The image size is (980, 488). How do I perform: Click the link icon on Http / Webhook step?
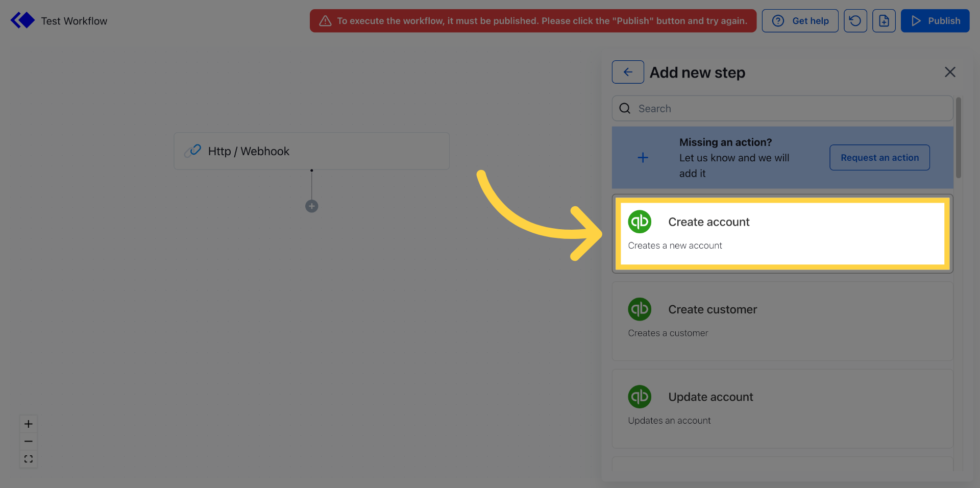pyautogui.click(x=193, y=151)
